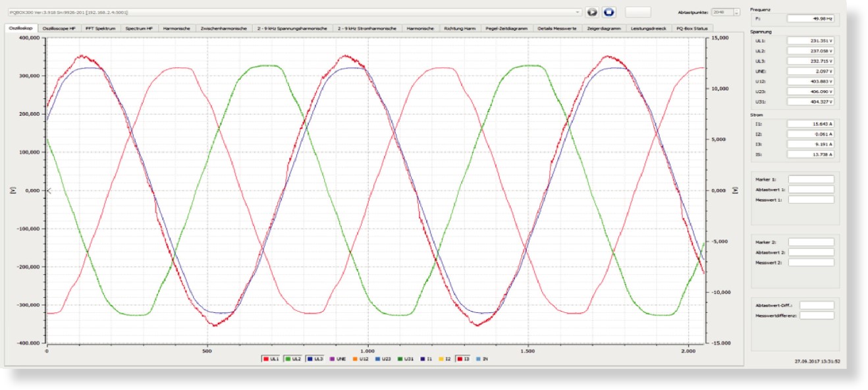Enable I2 current channel in legend

click(x=445, y=359)
